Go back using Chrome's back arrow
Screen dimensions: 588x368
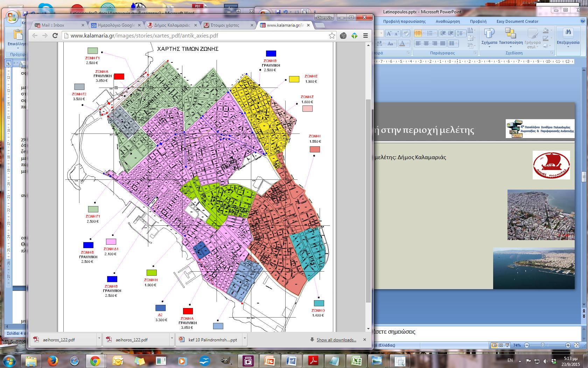tap(34, 35)
